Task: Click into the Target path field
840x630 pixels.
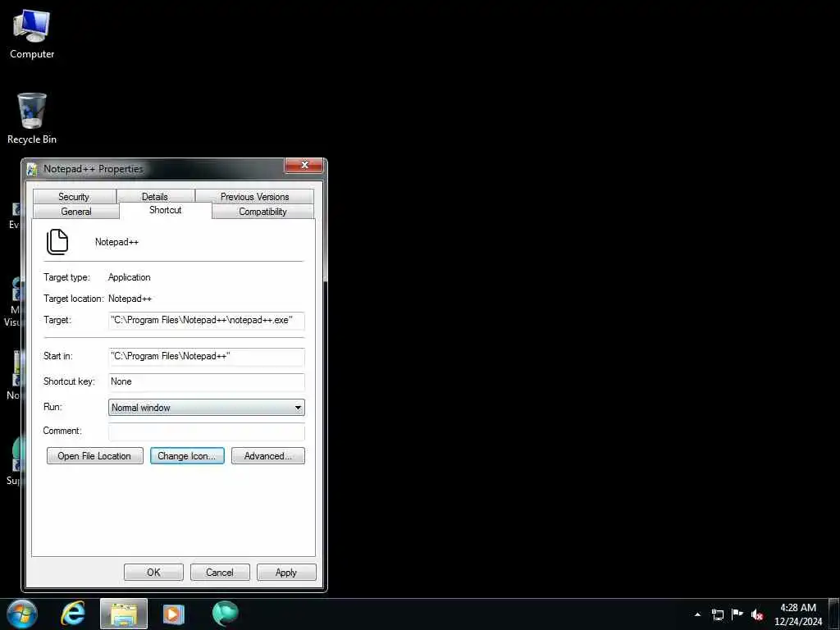Action: pos(206,321)
